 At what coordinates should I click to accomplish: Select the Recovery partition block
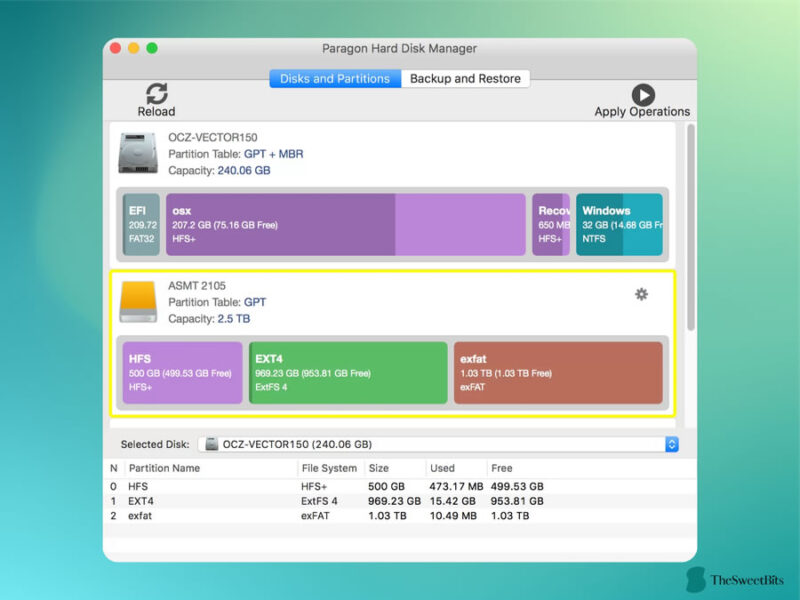pos(551,224)
